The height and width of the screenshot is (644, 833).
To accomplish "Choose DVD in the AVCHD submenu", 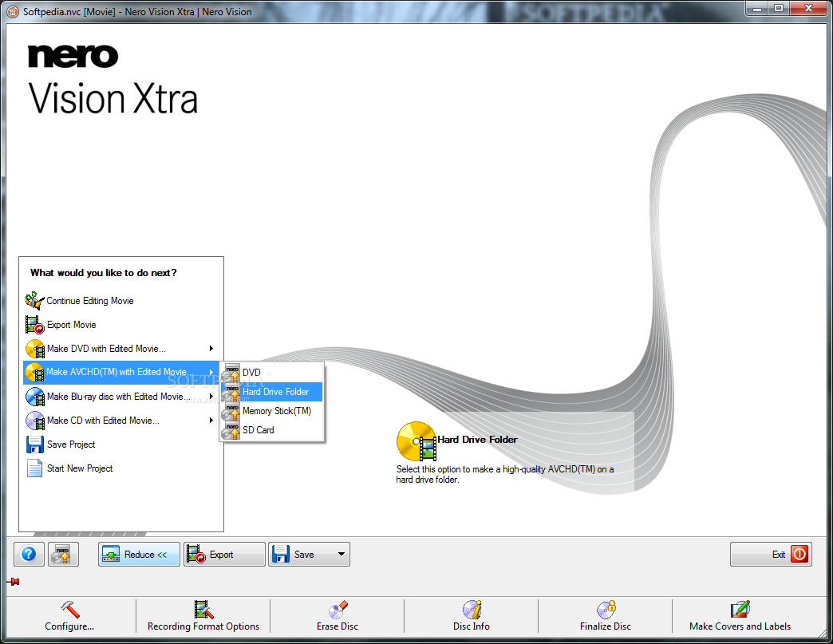I will (271, 373).
